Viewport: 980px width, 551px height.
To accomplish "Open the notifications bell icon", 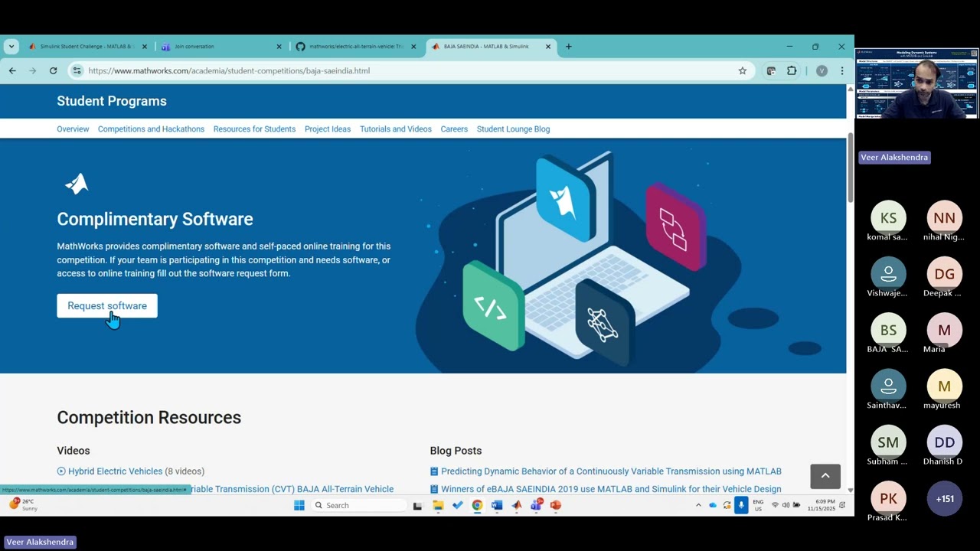I will point(842,505).
